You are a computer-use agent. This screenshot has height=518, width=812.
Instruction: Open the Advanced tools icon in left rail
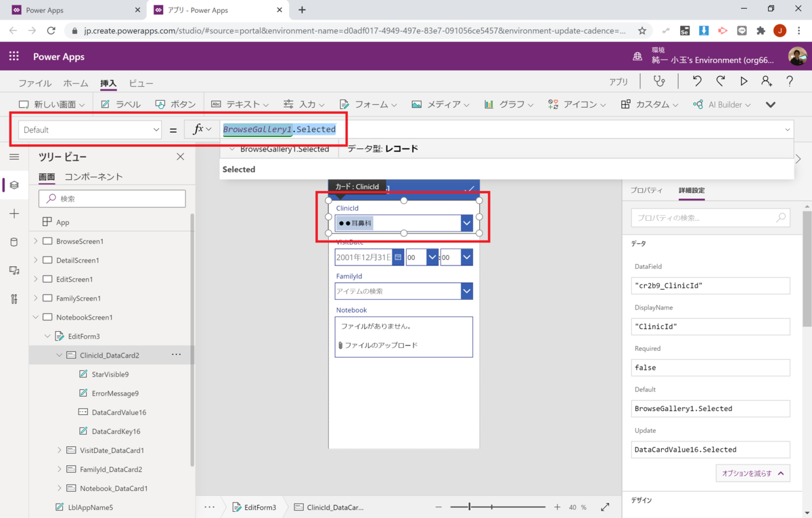(14, 299)
